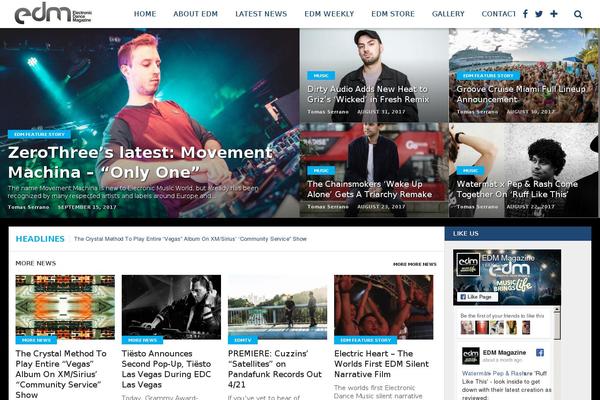Click EDM Magazine avatar in Facebook post
The height and width of the screenshot is (400, 600).
471,356
